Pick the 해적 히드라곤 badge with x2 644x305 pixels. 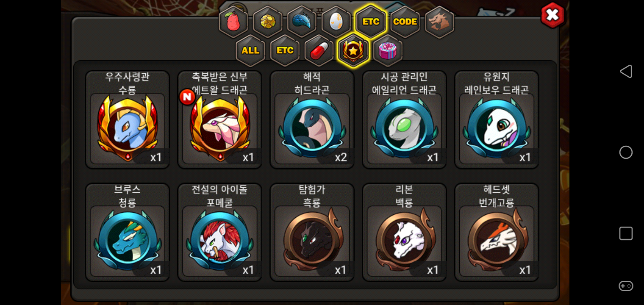coord(312,119)
